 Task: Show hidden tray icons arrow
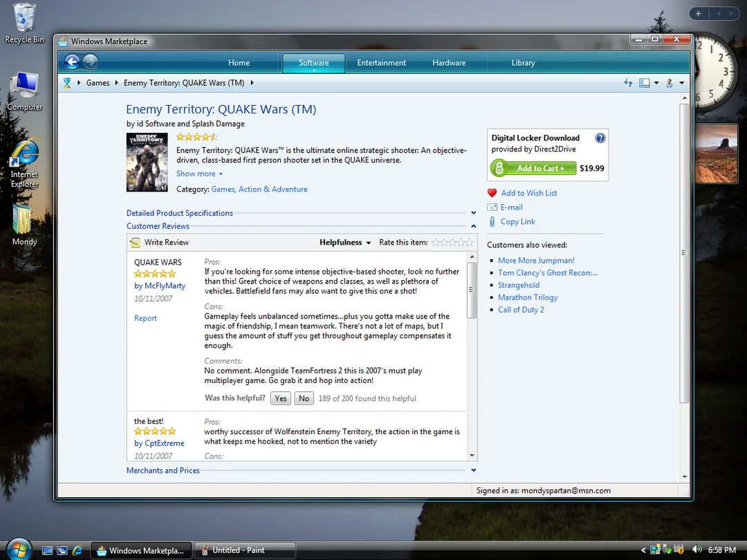pos(643,550)
